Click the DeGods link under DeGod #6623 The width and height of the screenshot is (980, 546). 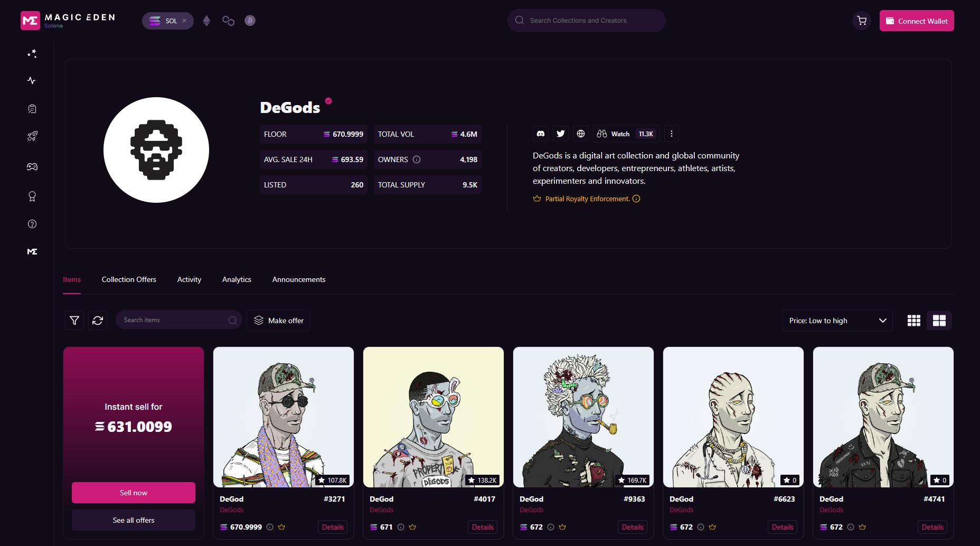tap(682, 510)
